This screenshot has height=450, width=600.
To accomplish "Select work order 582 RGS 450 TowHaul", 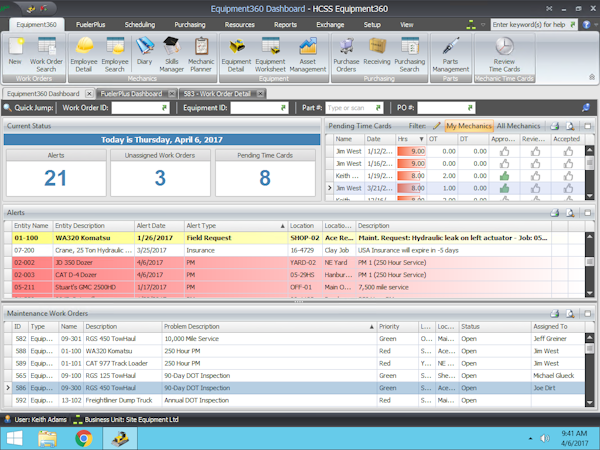I will (x=294, y=339).
